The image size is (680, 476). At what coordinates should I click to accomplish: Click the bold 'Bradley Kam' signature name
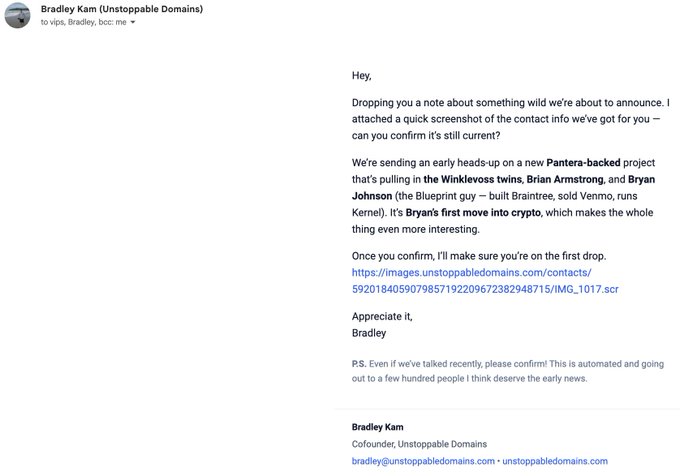tap(378, 427)
